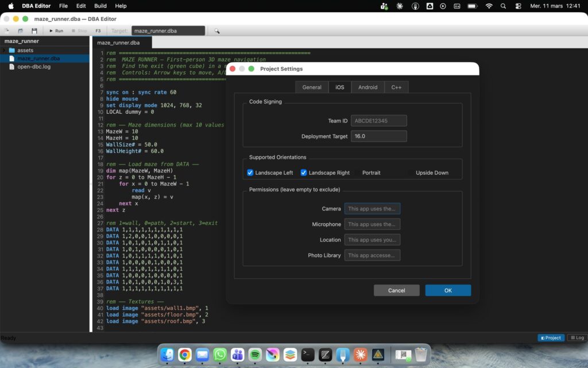
Task: Click the open file toolbar icon
Action: (x=20, y=31)
